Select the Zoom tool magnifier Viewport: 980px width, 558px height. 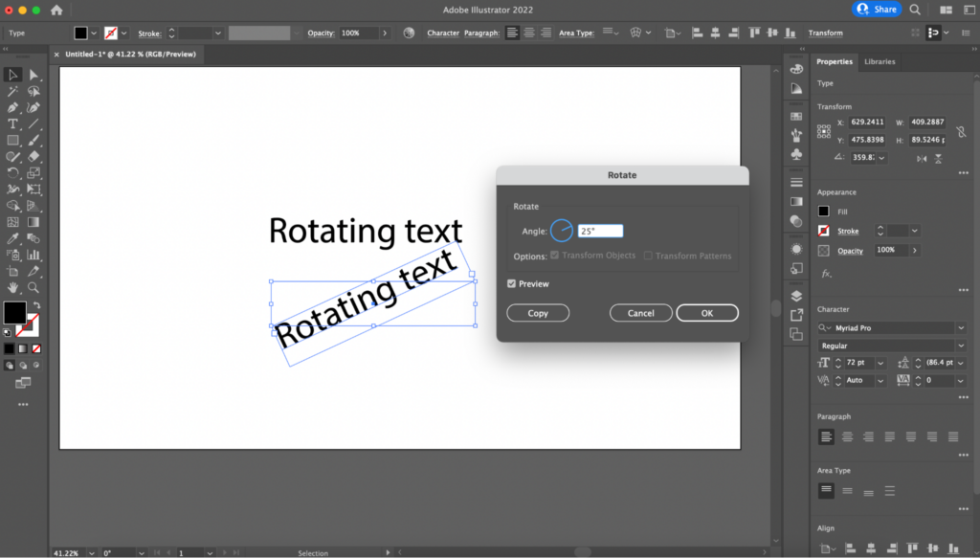pos(33,287)
